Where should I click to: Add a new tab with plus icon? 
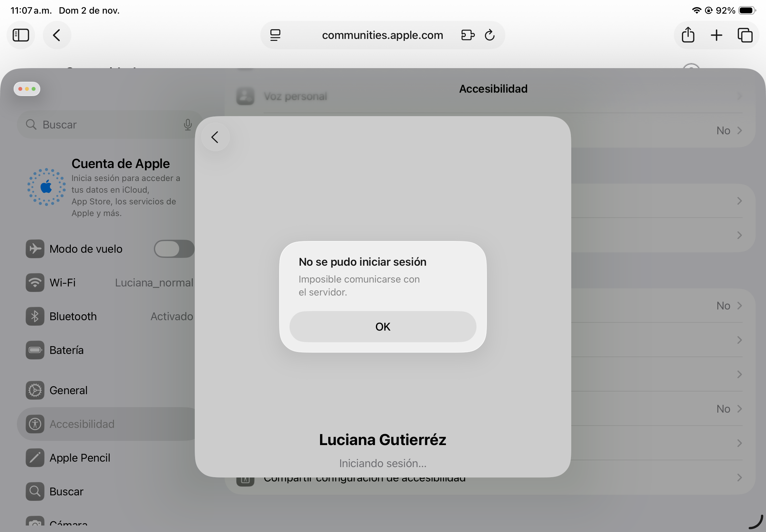[x=716, y=35]
